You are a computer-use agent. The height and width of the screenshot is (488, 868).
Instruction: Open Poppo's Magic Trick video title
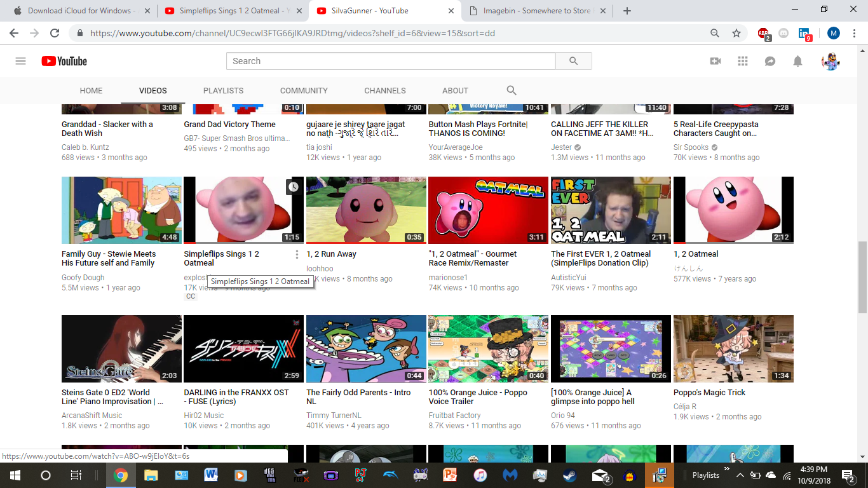click(x=709, y=393)
